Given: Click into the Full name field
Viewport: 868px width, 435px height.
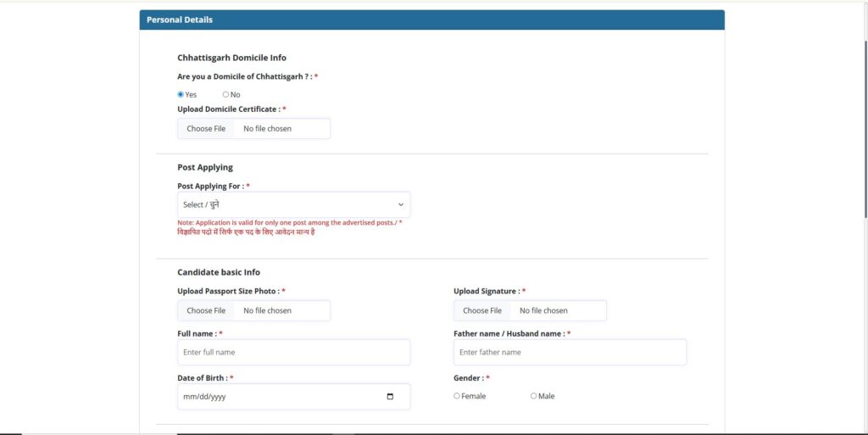Looking at the screenshot, I should [293, 352].
